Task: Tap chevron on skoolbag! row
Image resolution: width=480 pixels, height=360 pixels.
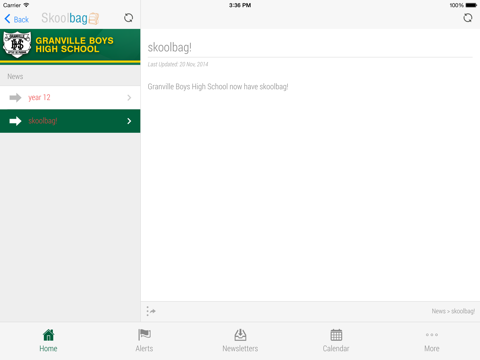Action: coord(129,121)
